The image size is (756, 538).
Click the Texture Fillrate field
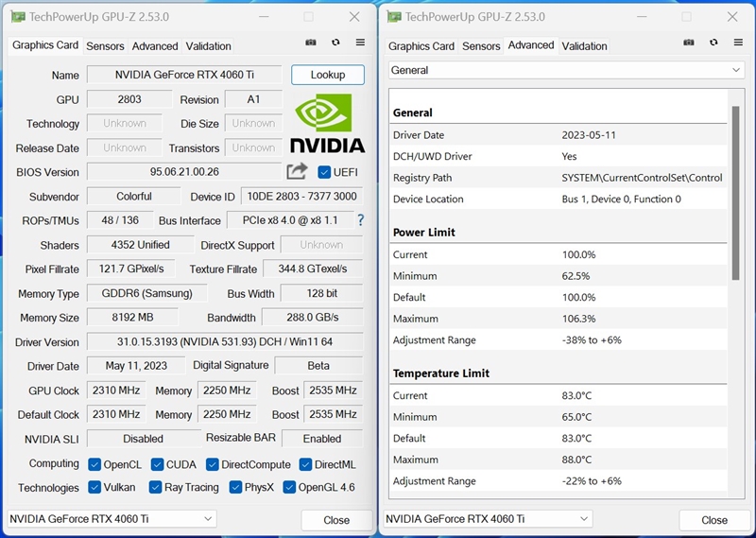tap(313, 269)
